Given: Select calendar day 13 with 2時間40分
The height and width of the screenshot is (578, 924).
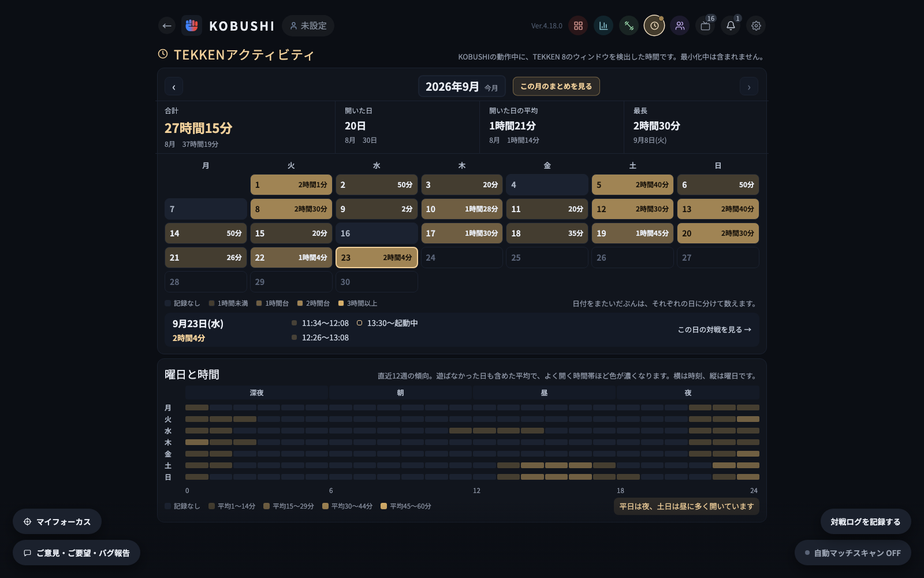Looking at the screenshot, I should tap(718, 209).
